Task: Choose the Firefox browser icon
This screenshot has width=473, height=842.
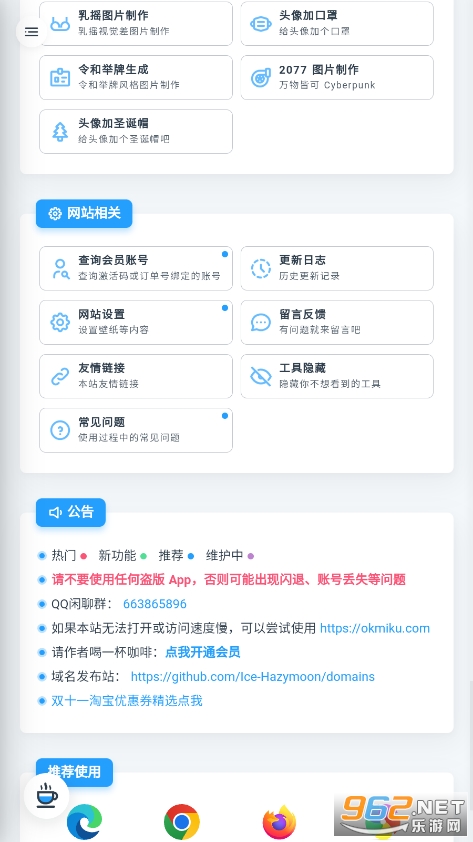Action: (x=279, y=822)
